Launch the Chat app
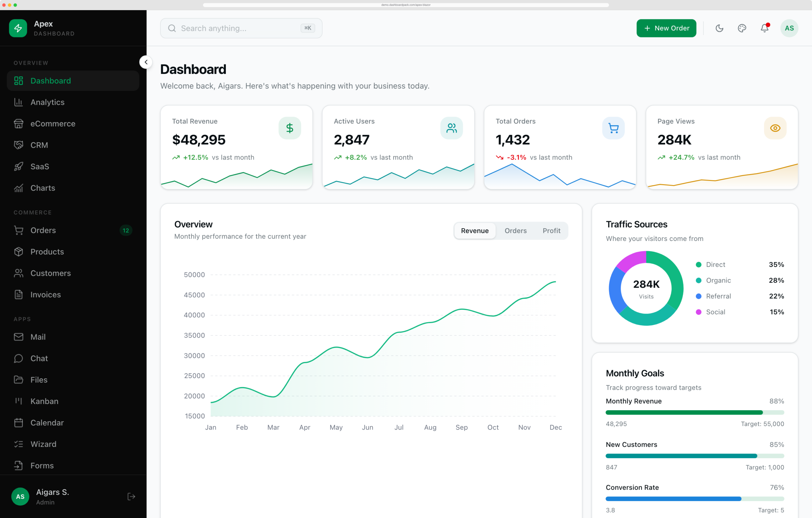Image resolution: width=812 pixels, height=518 pixels. (73, 358)
